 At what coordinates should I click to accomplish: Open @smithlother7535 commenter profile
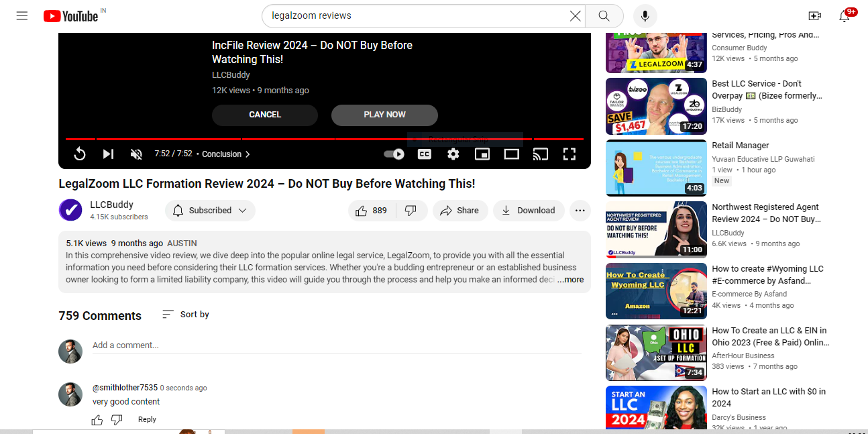pyautogui.click(x=125, y=388)
